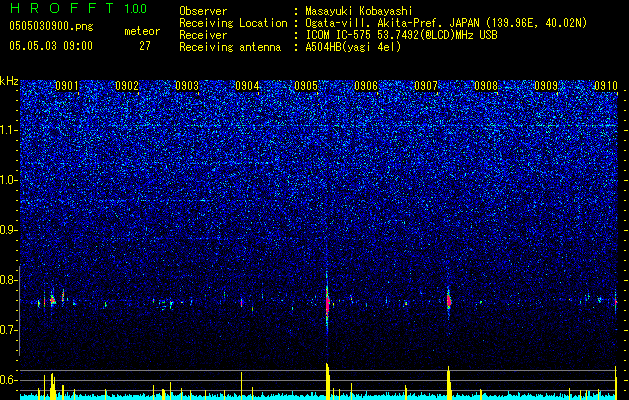Click the 0.9 frequency axis label
Image resolution: width=629 pixels, height=400 pixels.
(8, 230)
